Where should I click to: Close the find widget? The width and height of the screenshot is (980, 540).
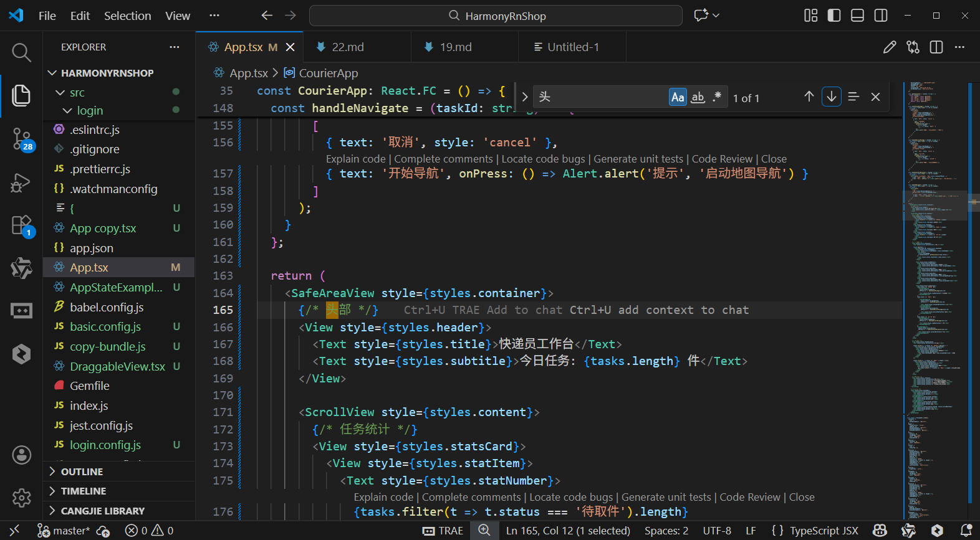pyautogui.click(x=875, y=97)
